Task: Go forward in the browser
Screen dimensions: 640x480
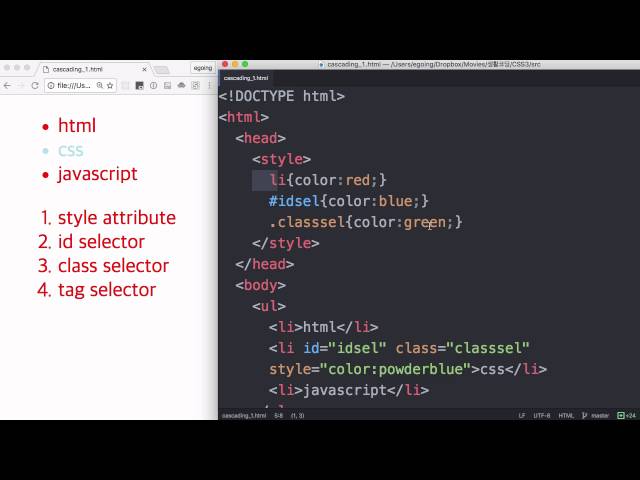Action: [21, 86]
